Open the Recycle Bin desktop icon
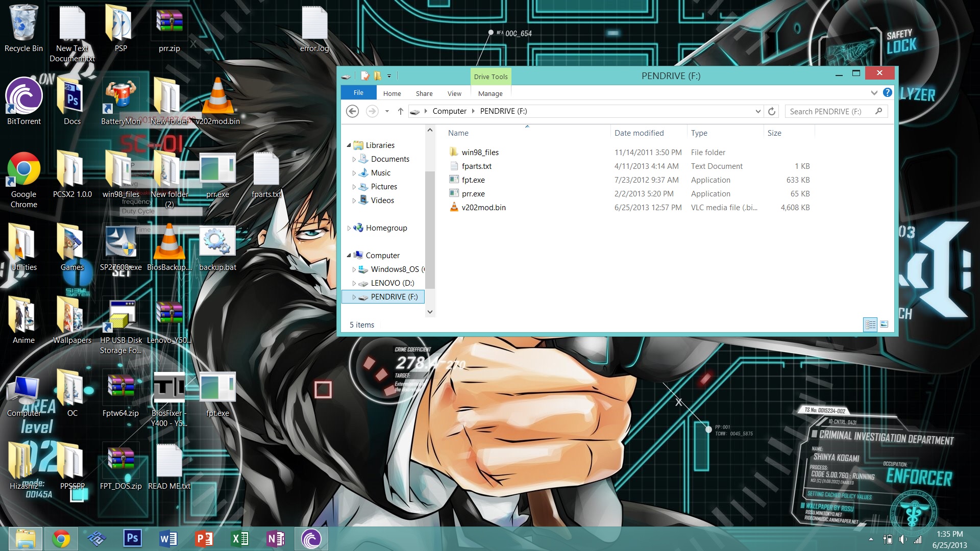This screenshot has width=980, height=551. pyautogui.click(x=23, y=28)
